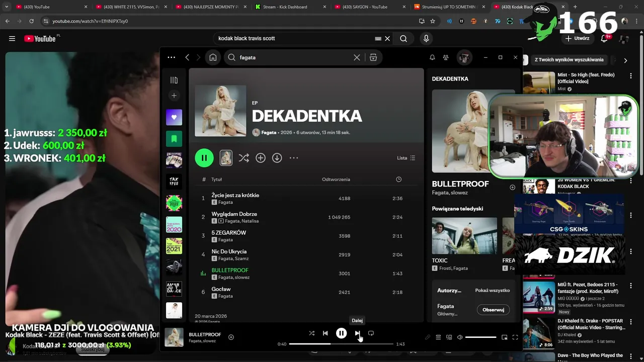
Task: Toggle smart shuffle next to album thumbnail
Action: pos(244,158)
